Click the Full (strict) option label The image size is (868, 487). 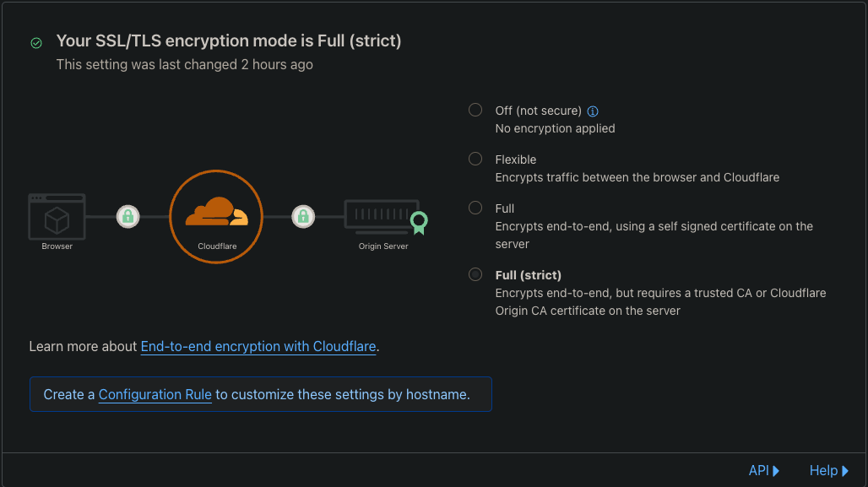click(x=529, y=275)
